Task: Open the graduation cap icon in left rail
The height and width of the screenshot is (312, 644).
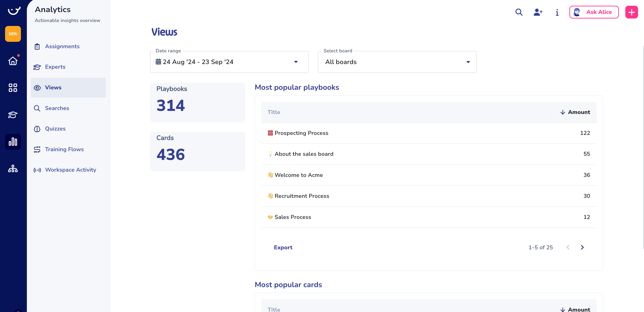Action: [x=13, y=115]
